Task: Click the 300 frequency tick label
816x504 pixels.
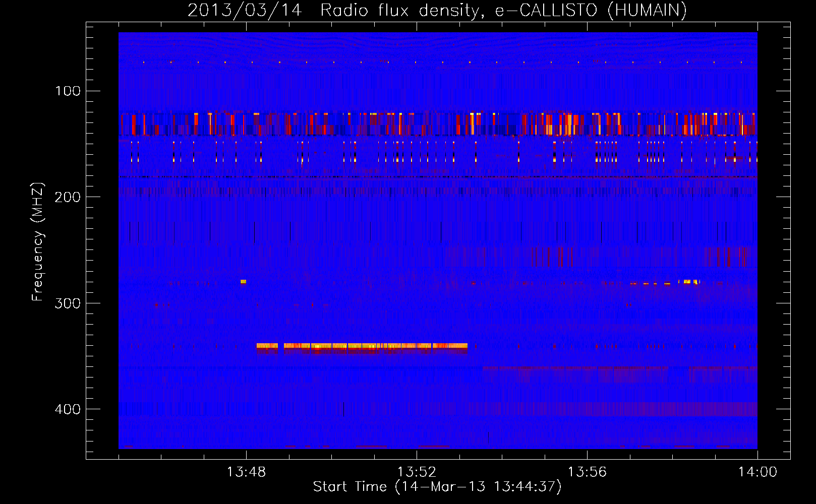Action: click(68, 303)
